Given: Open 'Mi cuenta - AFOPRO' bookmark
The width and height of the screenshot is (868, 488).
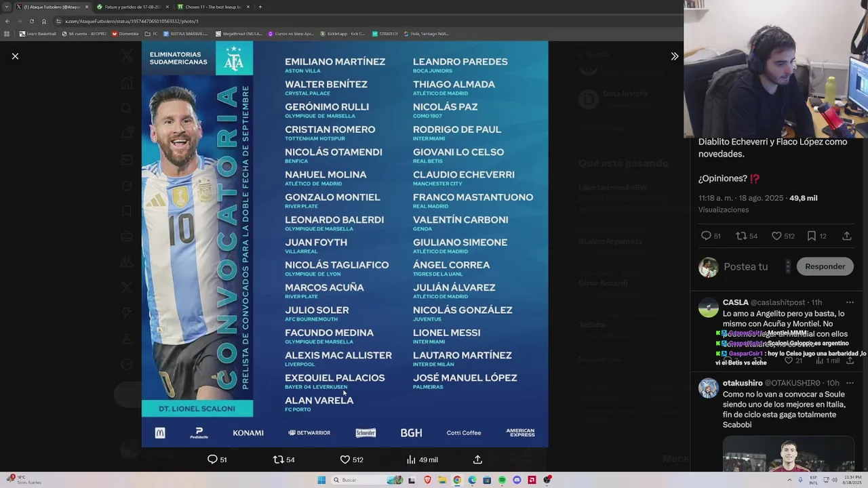Looking at the screenshot, I should (84, 33).
